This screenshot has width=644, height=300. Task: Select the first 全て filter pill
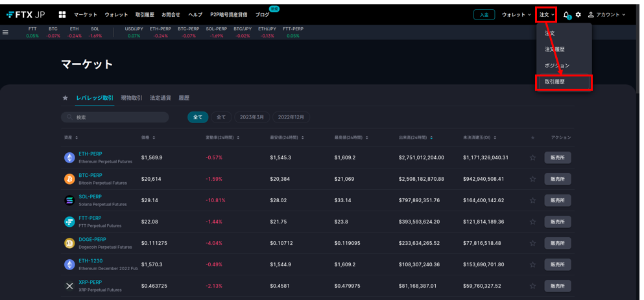pos(198,117)
